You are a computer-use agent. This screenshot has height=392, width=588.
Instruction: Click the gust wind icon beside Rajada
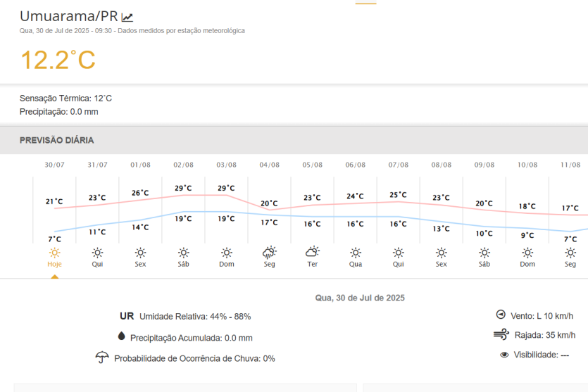click(501, 334)
